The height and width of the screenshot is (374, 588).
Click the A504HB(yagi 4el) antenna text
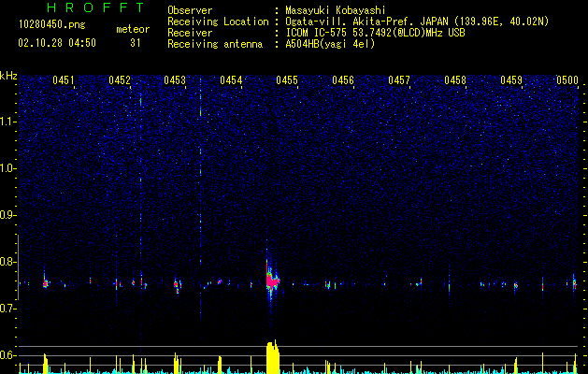tap(330, 44)
